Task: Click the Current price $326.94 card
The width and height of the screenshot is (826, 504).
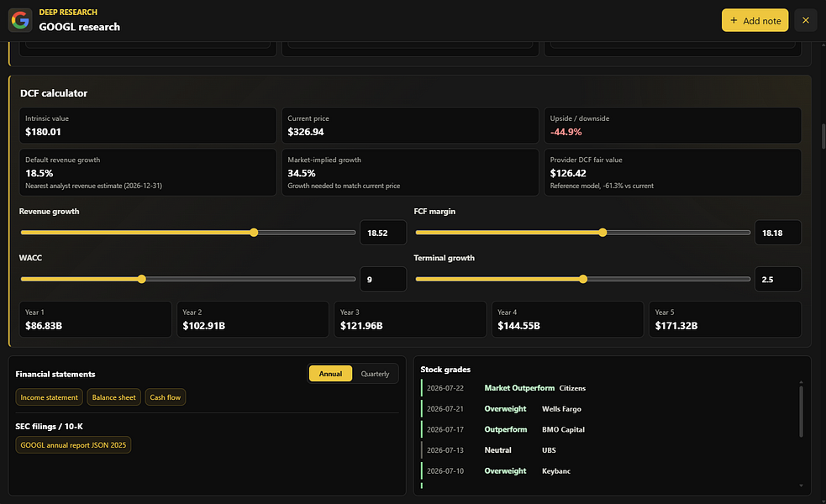Action: 410,125
